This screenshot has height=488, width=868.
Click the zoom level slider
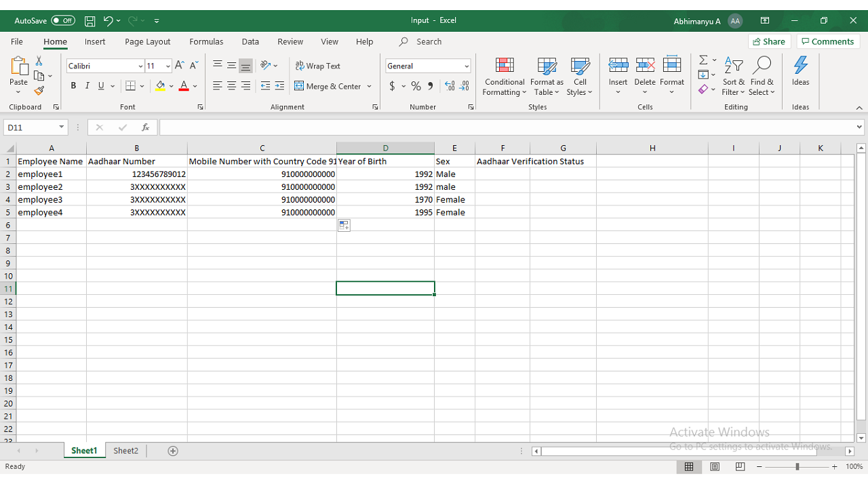[797, 466]
